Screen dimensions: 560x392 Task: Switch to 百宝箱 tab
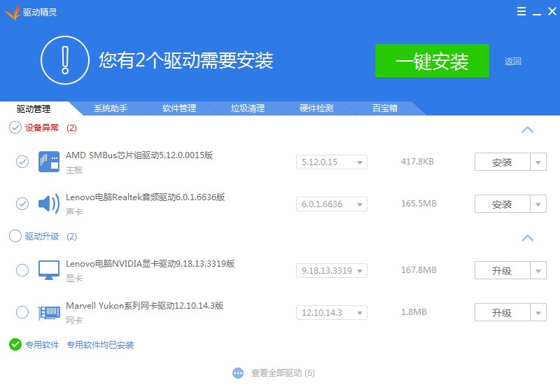coord(385,108)
